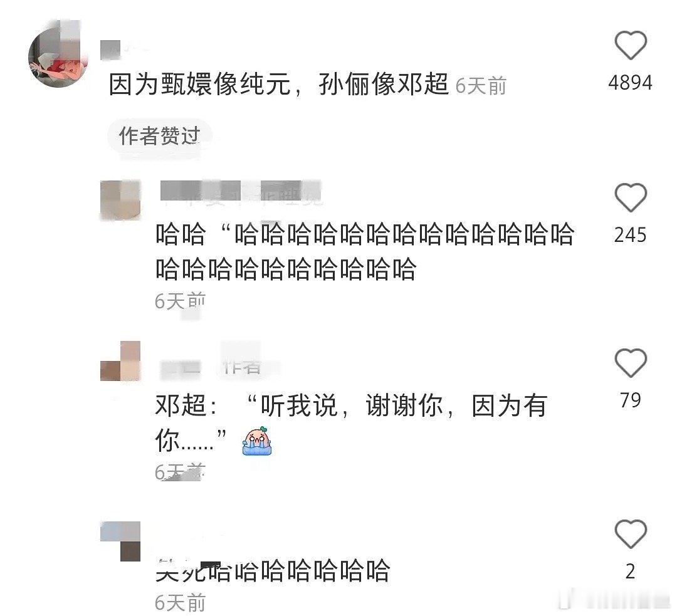The width and height of the screenshot is (677, 616).
Task: Select the 笑死哈哈哈 reply text
Action: coord(273,571)
